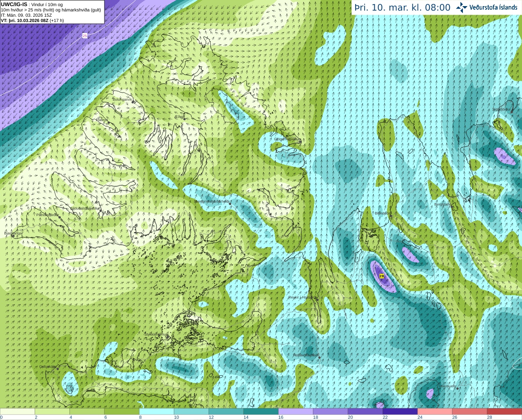Screen dimensions: 522x420
Task: Click the yellow 28 gust marker
Action: (382, 276)
